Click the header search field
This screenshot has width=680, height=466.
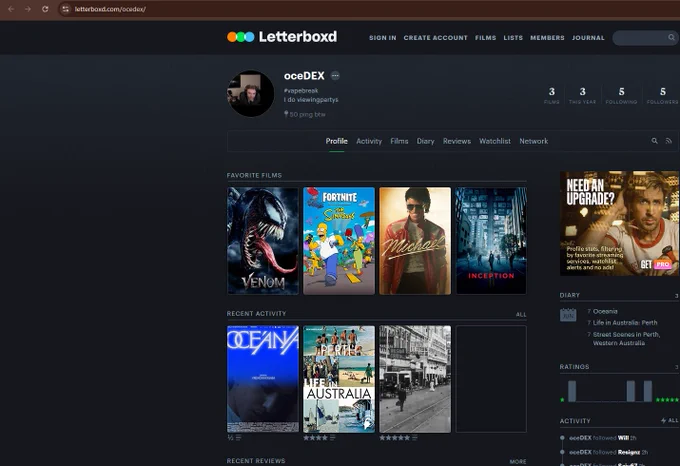pyautogui.click(x=644, y=38)
